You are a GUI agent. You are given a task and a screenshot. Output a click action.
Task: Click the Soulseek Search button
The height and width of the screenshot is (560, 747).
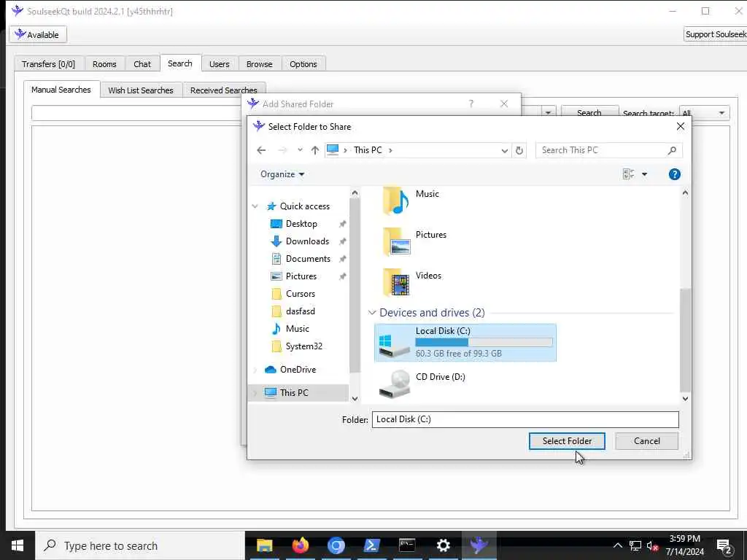coord(589,112)
